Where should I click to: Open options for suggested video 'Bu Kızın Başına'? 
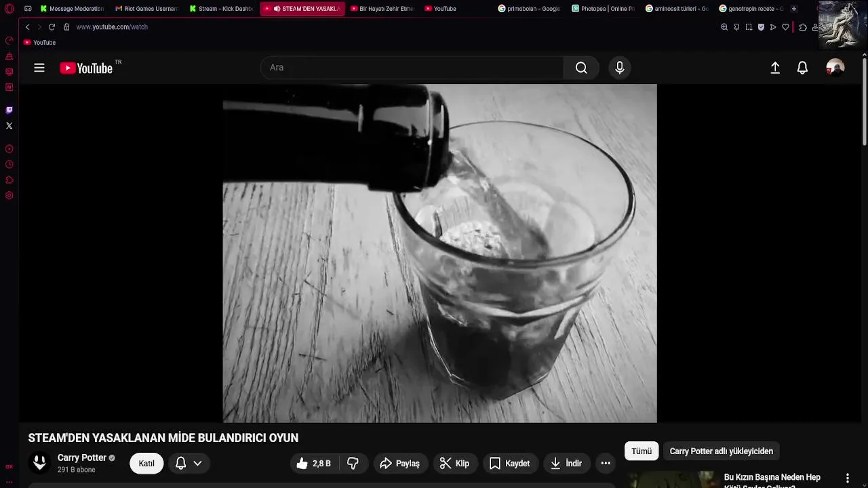point(847,479)
